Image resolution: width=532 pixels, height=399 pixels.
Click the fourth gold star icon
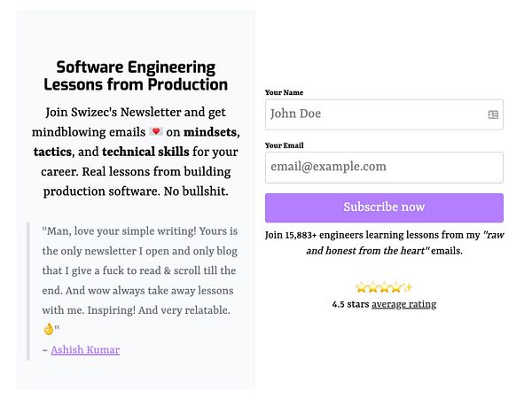(x=395, y=288)
